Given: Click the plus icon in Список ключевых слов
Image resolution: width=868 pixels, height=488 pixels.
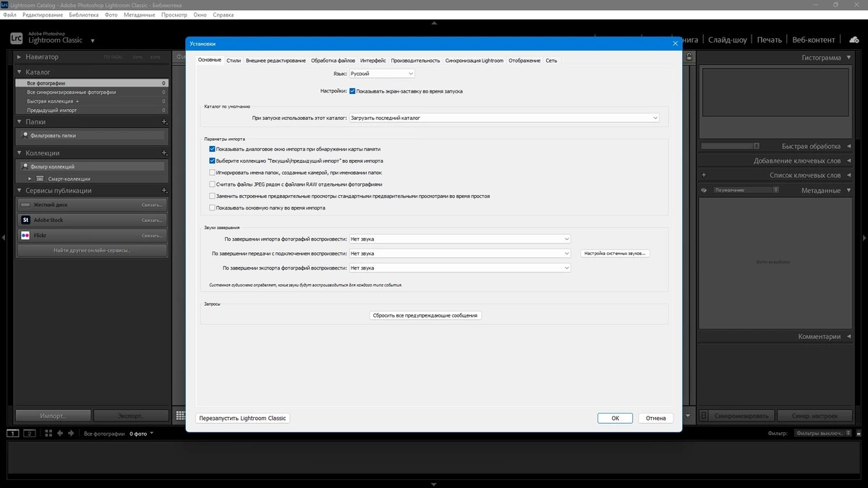Looking at the screenshot, I should 704,175.
